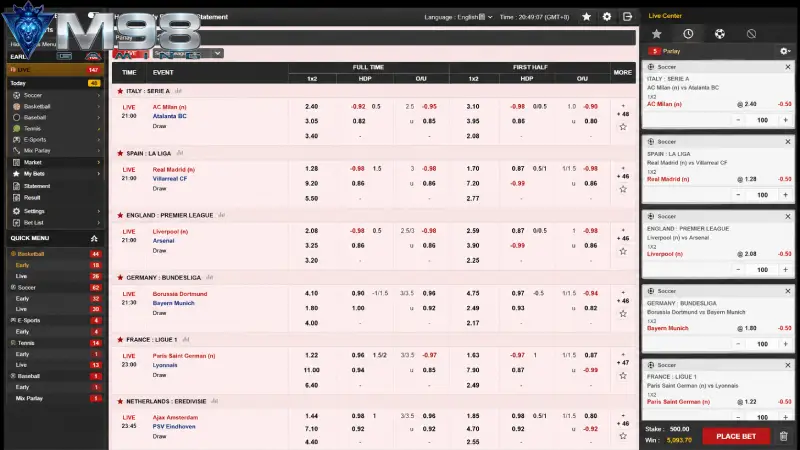Select the Today tab in sidebar
The height and width of the screenshot is (450, 800).
55,83
